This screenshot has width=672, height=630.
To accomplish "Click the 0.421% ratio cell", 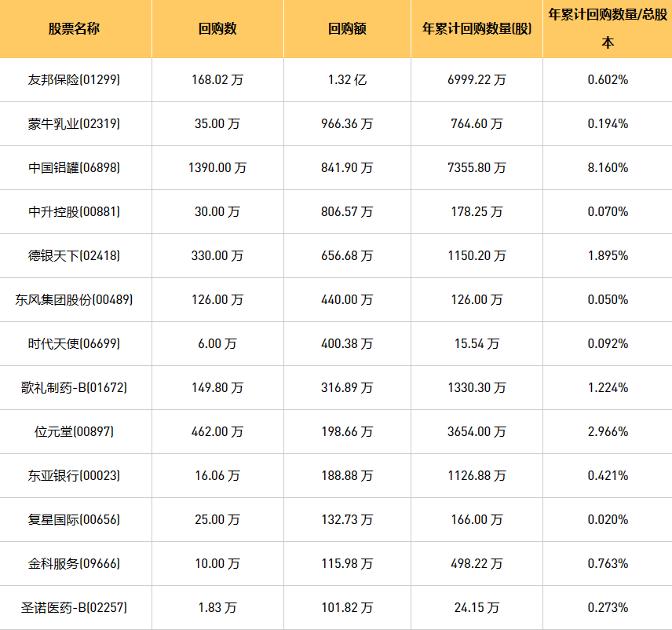I will coord(608,476).
